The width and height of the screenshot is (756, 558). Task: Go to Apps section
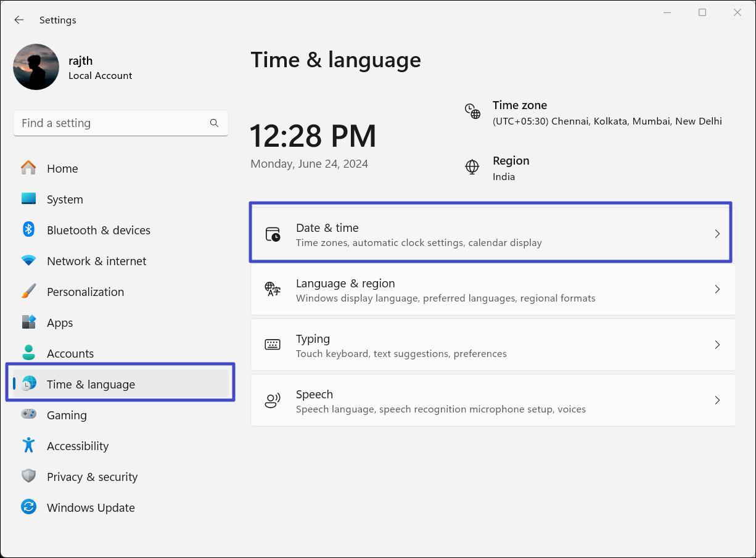tap(60, 322)
